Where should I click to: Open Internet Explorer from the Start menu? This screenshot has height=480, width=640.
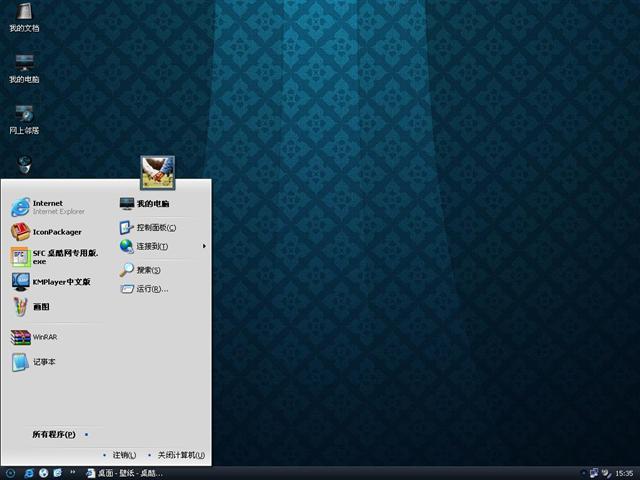click(x=48, y=207)
